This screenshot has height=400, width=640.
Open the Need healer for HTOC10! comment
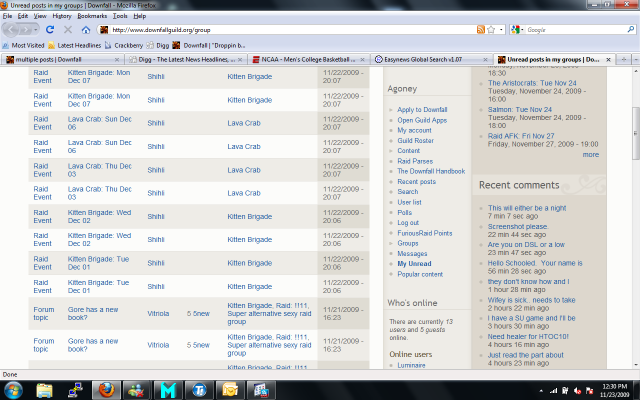(x=528, y=336)
